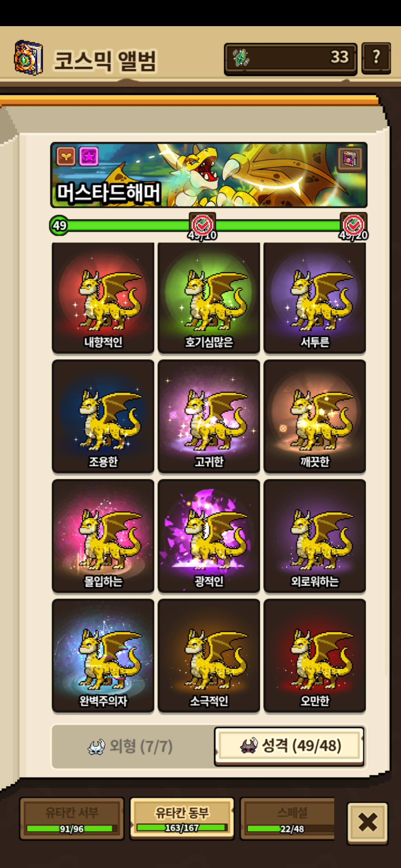
Task: Tap the orange wing badge on the banner
Action: click(66, 156)
